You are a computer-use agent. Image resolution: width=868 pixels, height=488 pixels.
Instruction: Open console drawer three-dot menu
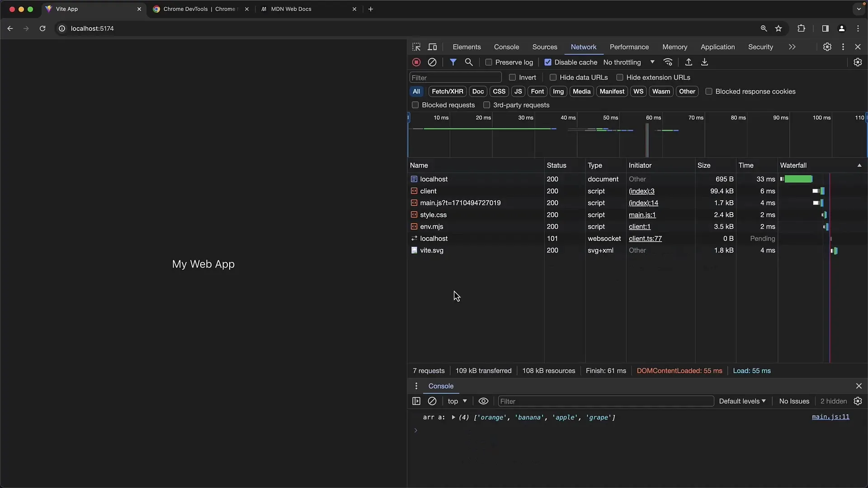click(x=416, y=386)
